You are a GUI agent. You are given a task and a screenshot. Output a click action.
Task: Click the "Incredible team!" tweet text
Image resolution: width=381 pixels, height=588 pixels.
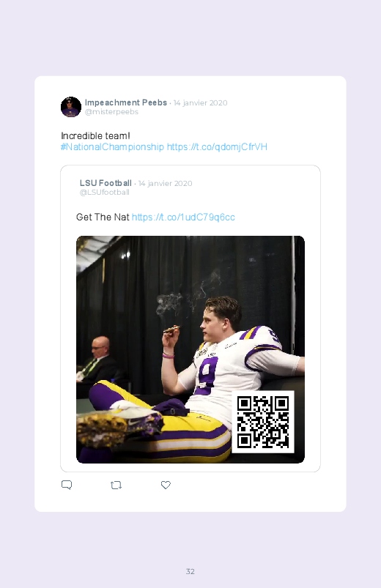coord(95,135)
